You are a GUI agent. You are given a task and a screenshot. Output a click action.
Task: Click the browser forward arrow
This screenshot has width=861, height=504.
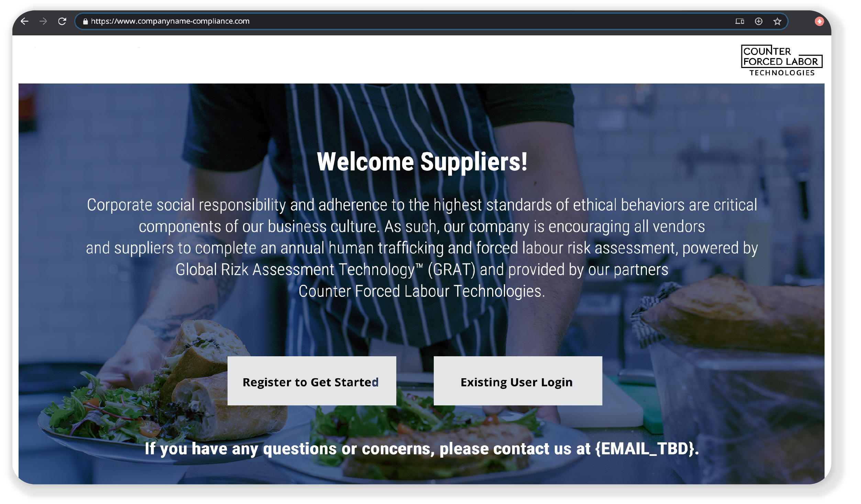(43, 21)
